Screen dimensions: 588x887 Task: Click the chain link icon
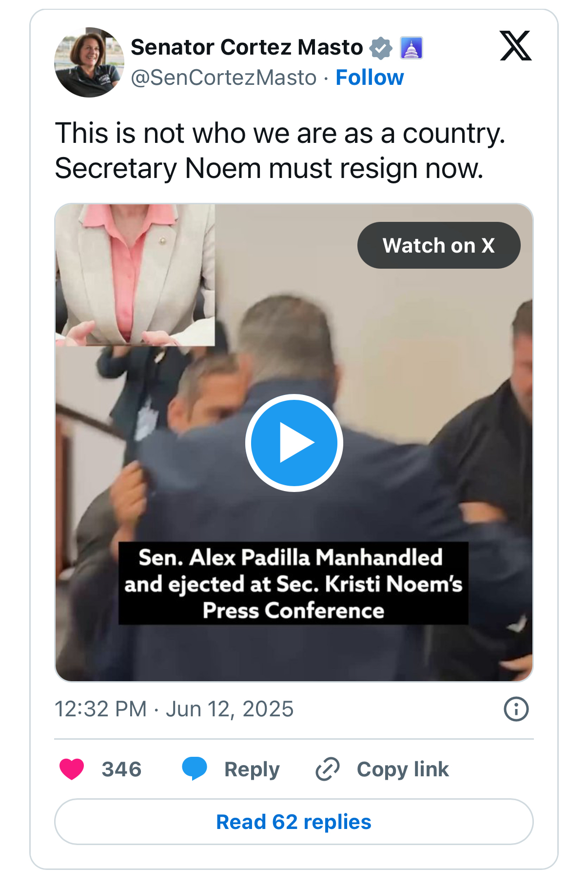pyautogui.click(x=327, y=769)
